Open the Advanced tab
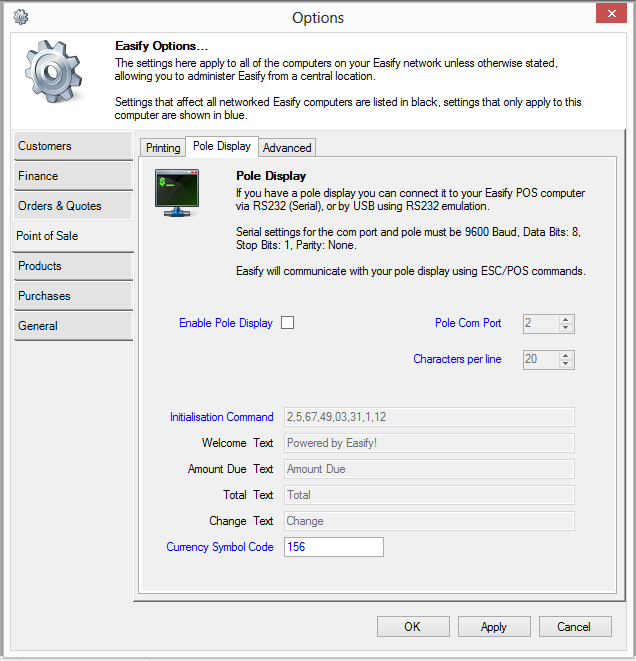 click(x=287, y=148)
